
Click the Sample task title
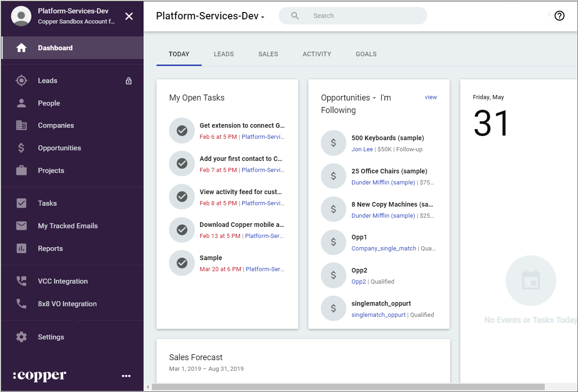pos(211,258)
